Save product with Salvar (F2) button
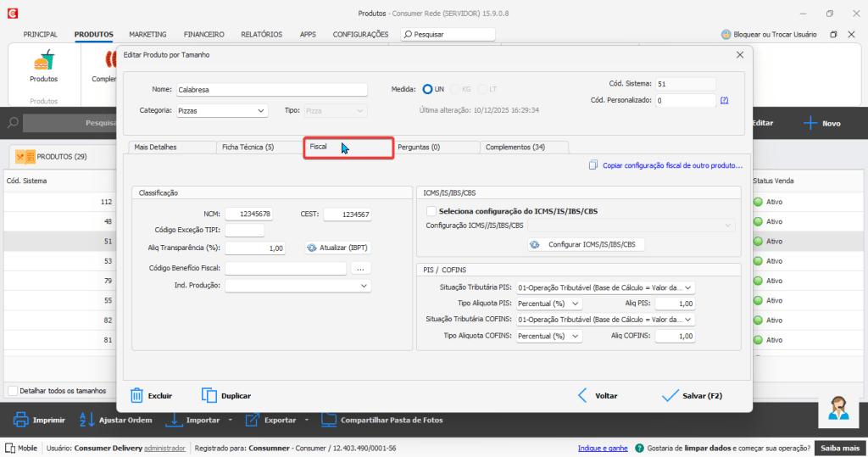The width and height of the screenshot is (868, 457). [692, 395]
